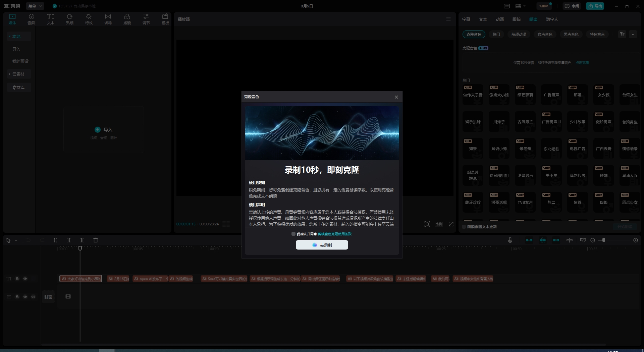Click the redo arrow in timeline toolbar

42,240
